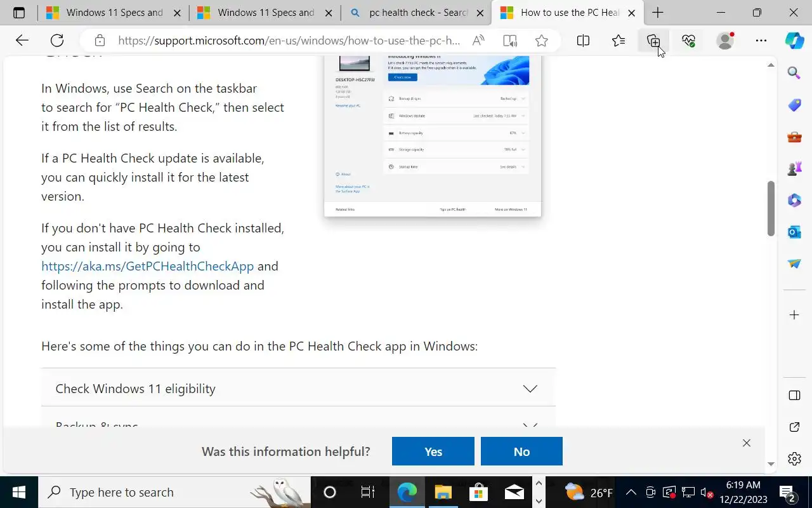Image resolution: width=812 pixels, height=508 pixels.
Task: Close the How to use PC Health tab
Action: coord(632,13)
